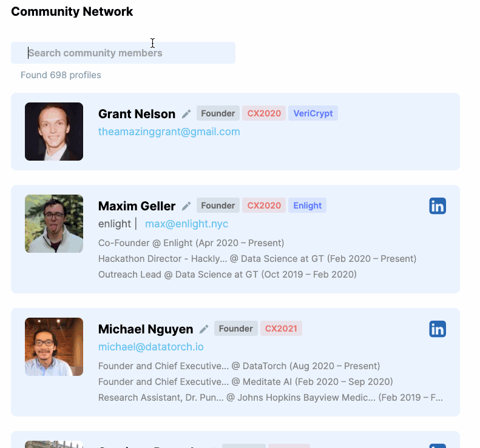This screenshot has height=448, width=480.
Task: View Maxim Geller's profile photo
Action: [x=54, y=224]
